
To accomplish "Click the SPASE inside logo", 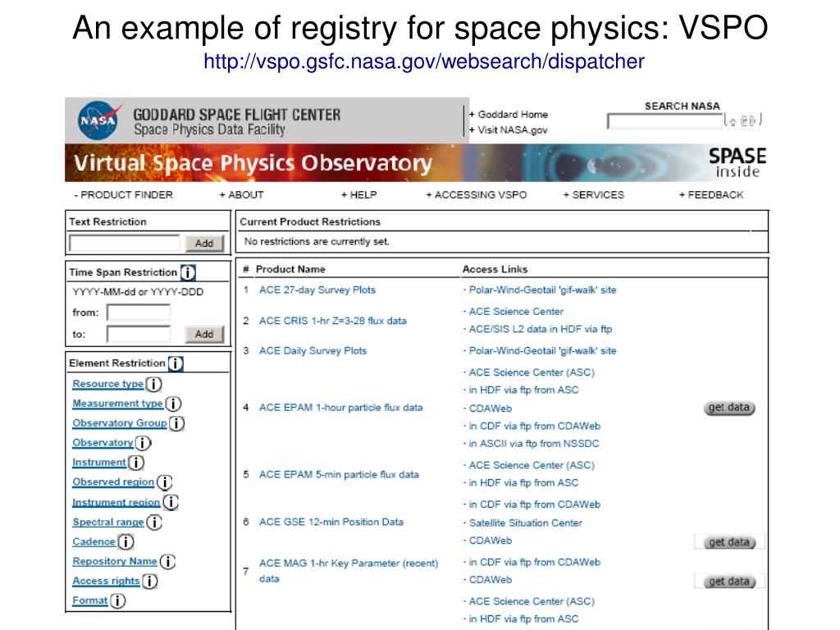I will click(737, 163).
